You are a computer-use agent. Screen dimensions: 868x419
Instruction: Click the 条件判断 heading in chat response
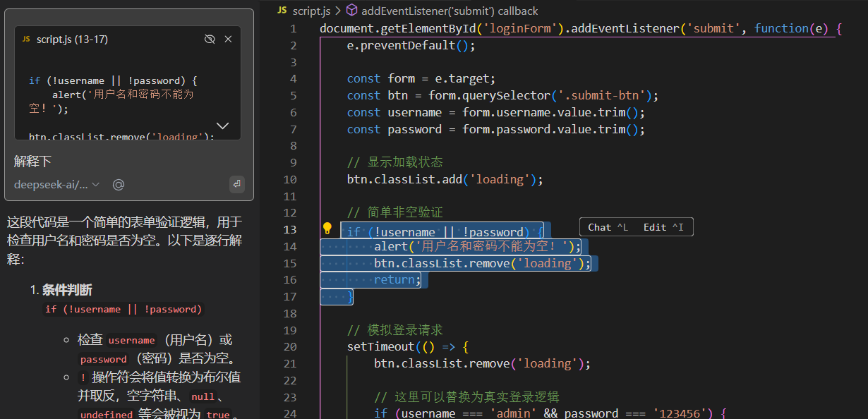pos(67,290)
